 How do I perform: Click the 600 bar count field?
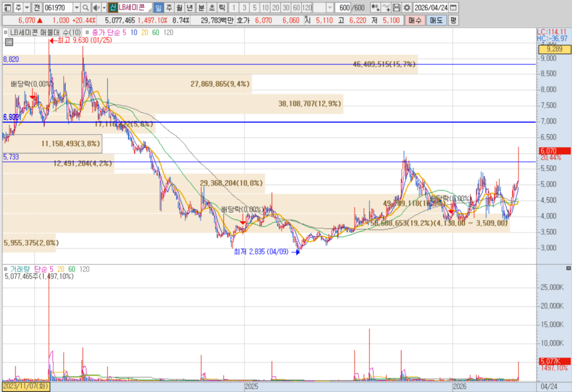(x=342, y=8)
